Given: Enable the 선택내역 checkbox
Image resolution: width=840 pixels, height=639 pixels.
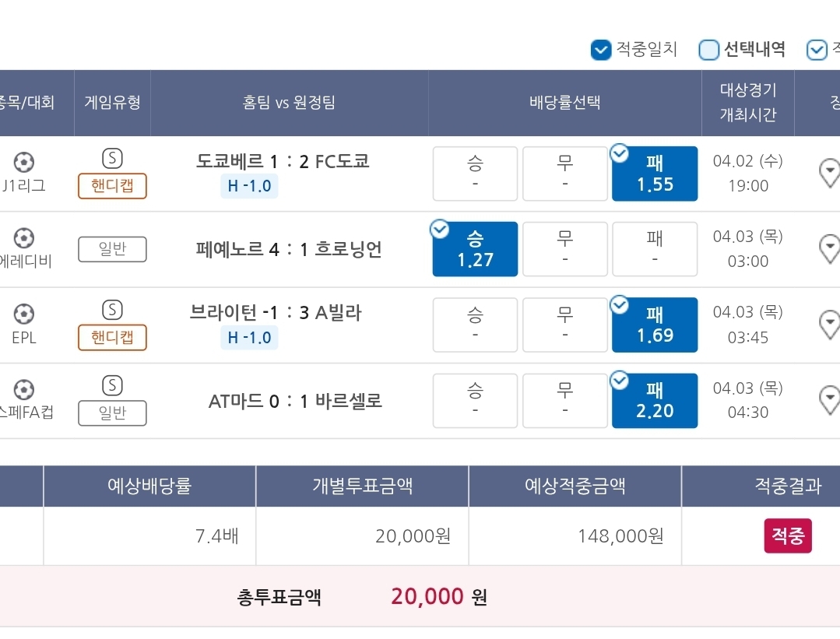Looking at the screenshot, I should 708,50.
